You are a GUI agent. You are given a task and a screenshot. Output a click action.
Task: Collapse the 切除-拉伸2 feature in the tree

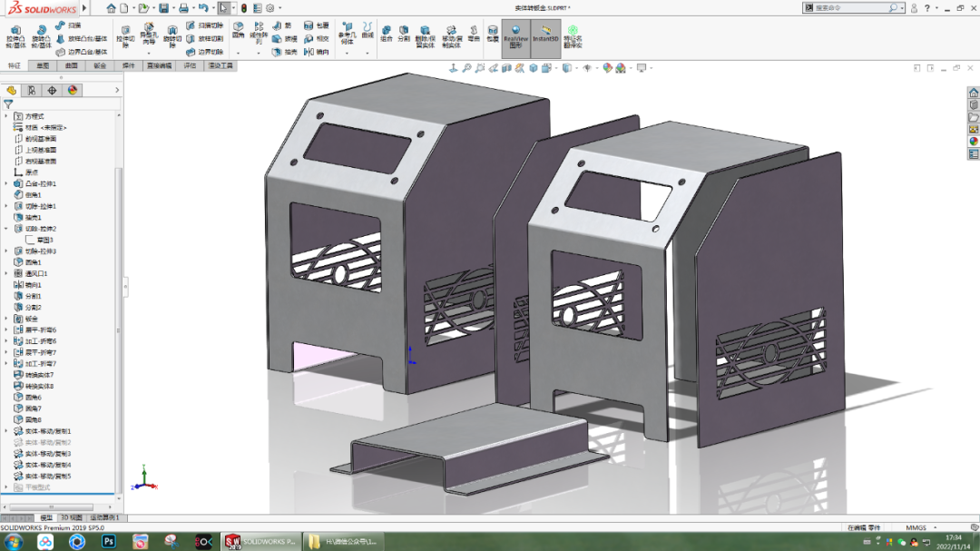5,228
